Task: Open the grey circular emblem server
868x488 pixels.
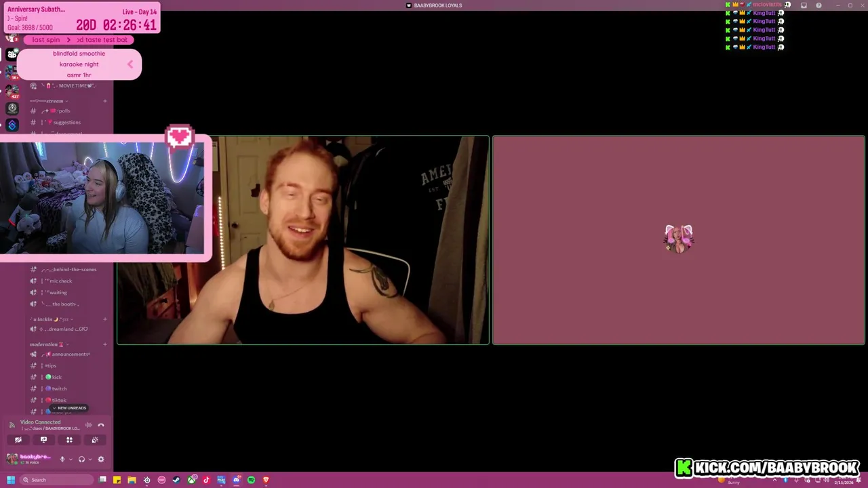Action: 12,108
